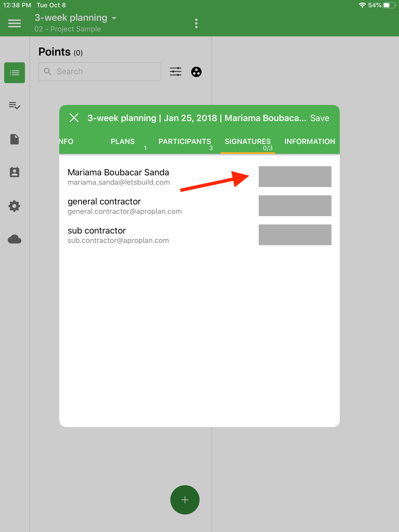Click the 02 - Project Sample subtitle

(x=68, y=29)
